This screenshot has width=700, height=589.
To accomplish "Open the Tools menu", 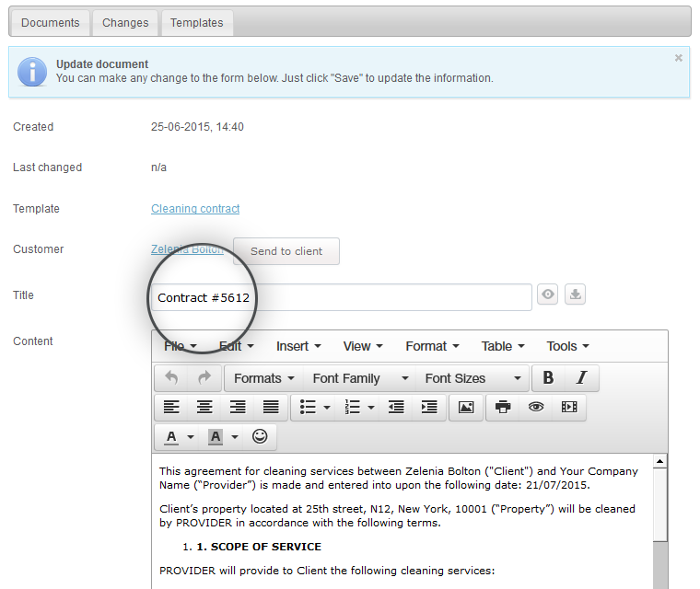I will 568,346.
